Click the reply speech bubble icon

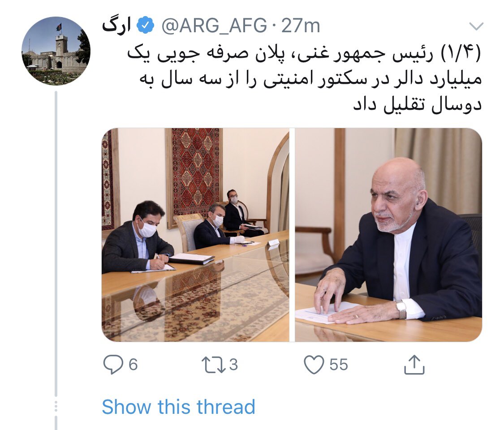(x=113, y=365)
